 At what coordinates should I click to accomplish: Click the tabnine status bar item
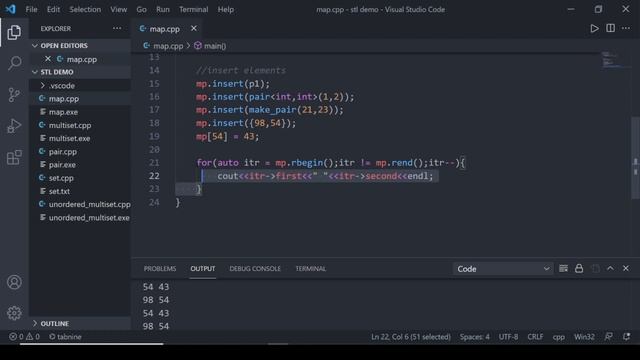pos(65,337)
